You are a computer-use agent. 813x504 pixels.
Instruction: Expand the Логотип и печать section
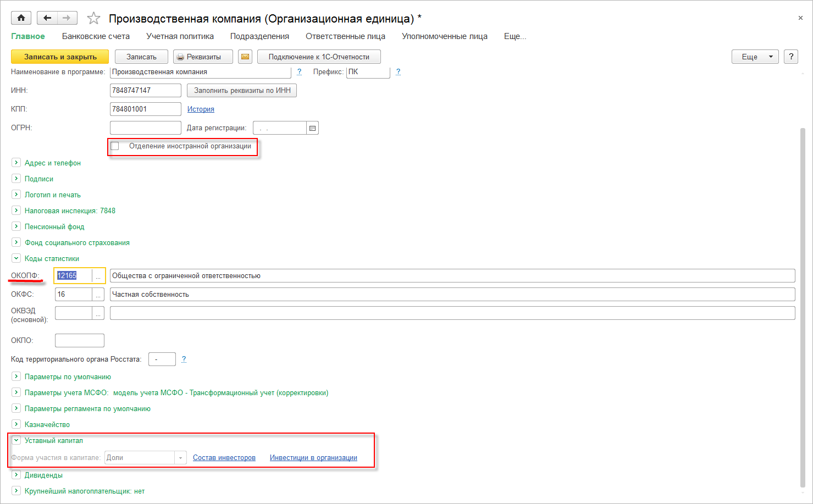16,195
